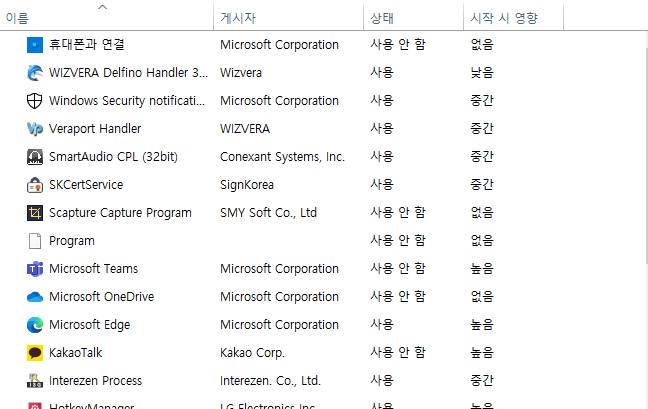Select the Microsoft Teams name
The width and height of the screenshot is (648, 409).
point(93,269)
